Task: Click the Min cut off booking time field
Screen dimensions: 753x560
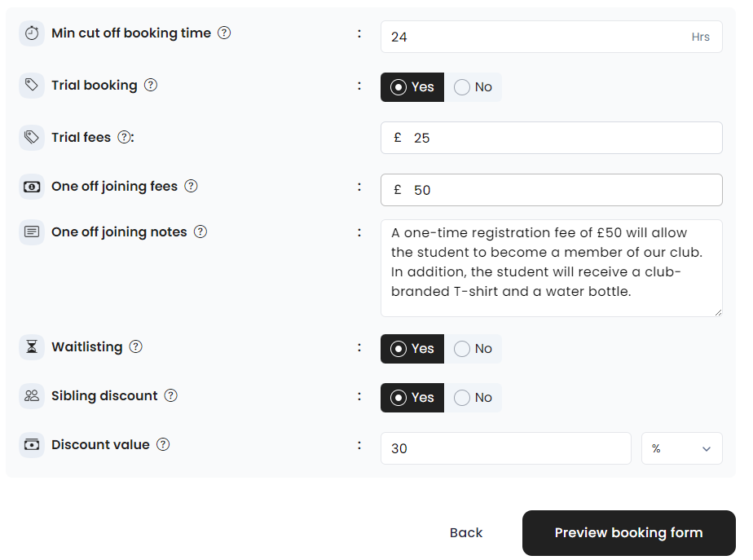Action: [x=538, y=37]
